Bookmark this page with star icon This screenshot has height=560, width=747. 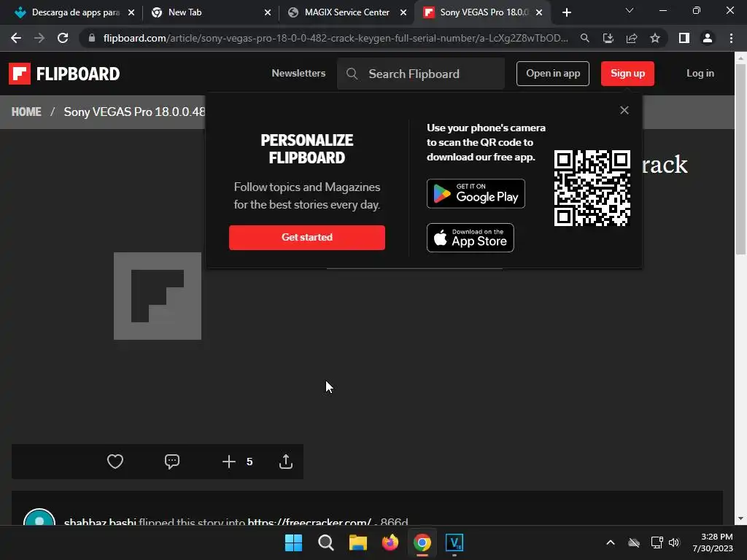click(x=655, y=38)
